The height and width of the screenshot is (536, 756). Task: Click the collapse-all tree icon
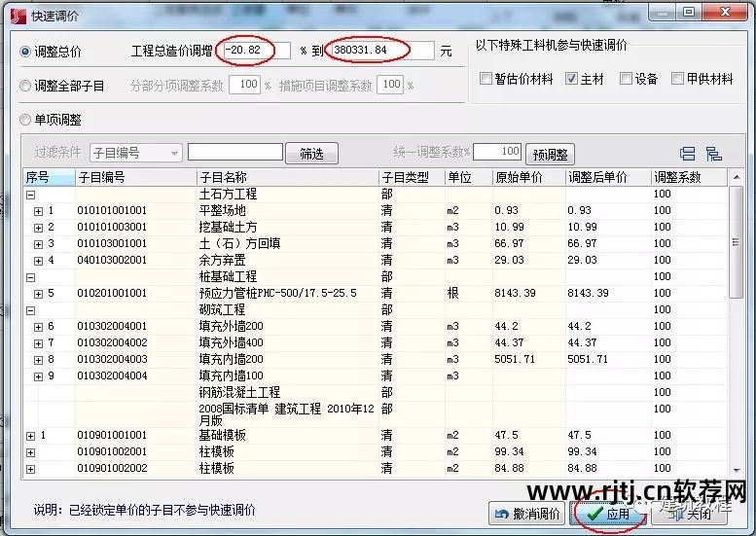[x=713, y=154]
